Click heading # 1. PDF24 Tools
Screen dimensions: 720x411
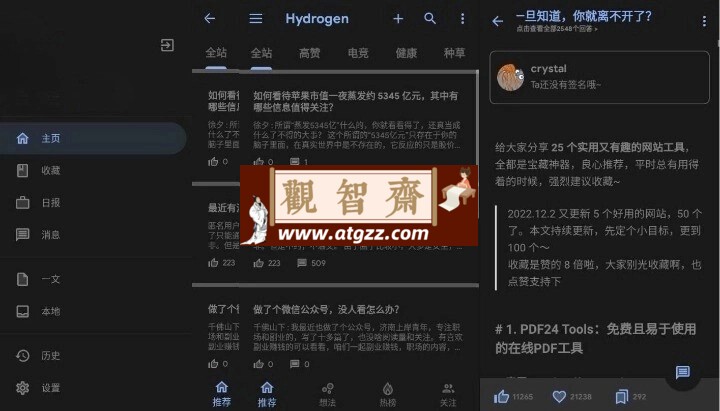coord(595,338)
